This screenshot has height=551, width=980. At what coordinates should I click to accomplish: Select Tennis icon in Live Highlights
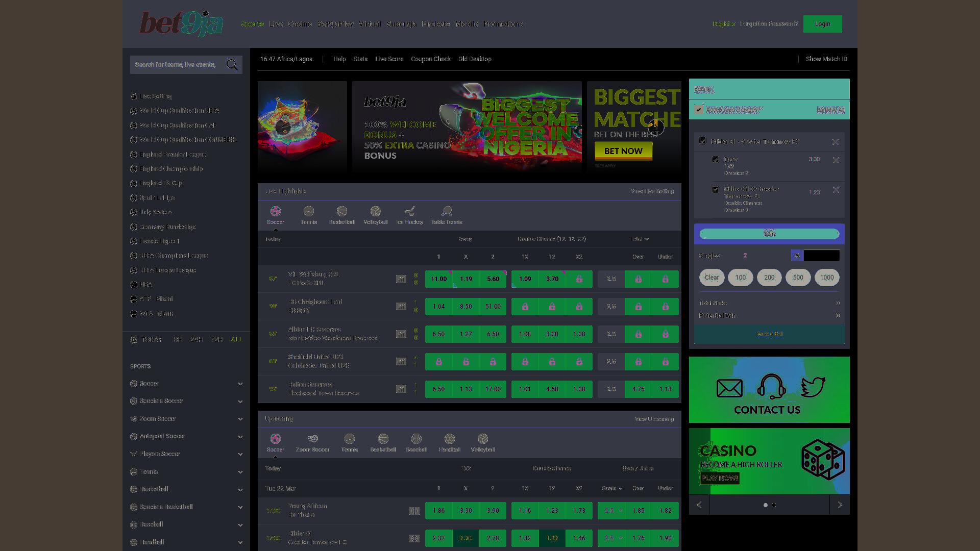click(x=309, y=211)
